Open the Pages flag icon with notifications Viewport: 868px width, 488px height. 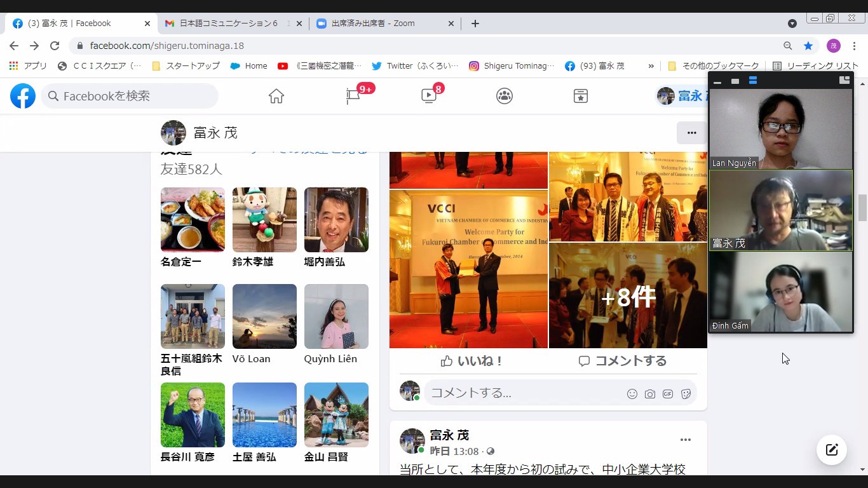[x=353, y=96]
